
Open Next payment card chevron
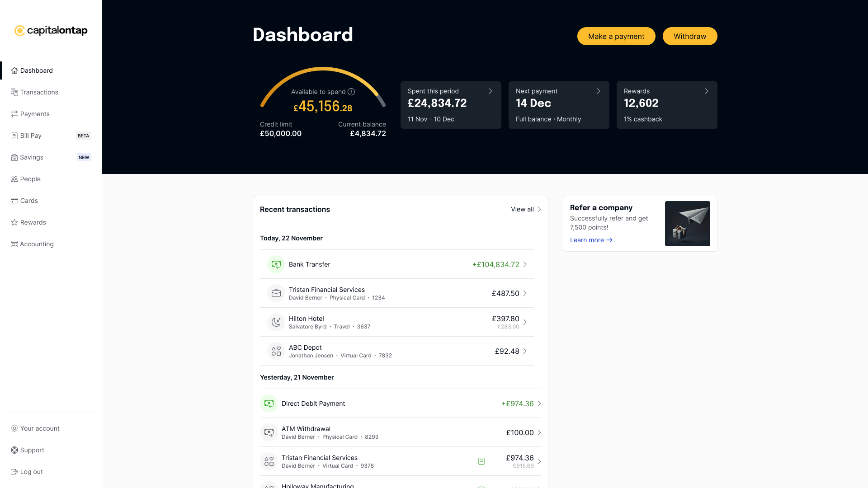[599, 91]
